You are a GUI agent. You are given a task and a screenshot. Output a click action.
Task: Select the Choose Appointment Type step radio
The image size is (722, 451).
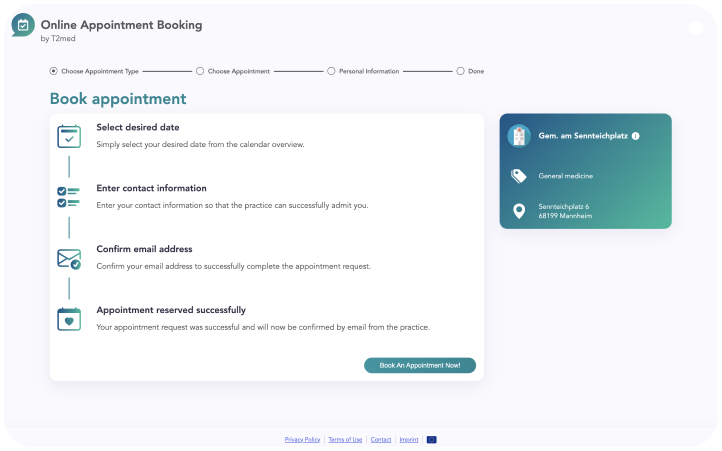pyautogui.click(x=53, y=71)
